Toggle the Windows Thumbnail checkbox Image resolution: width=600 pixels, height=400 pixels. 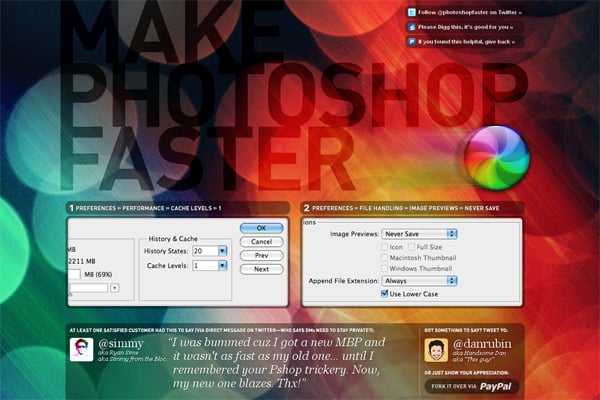385,268
